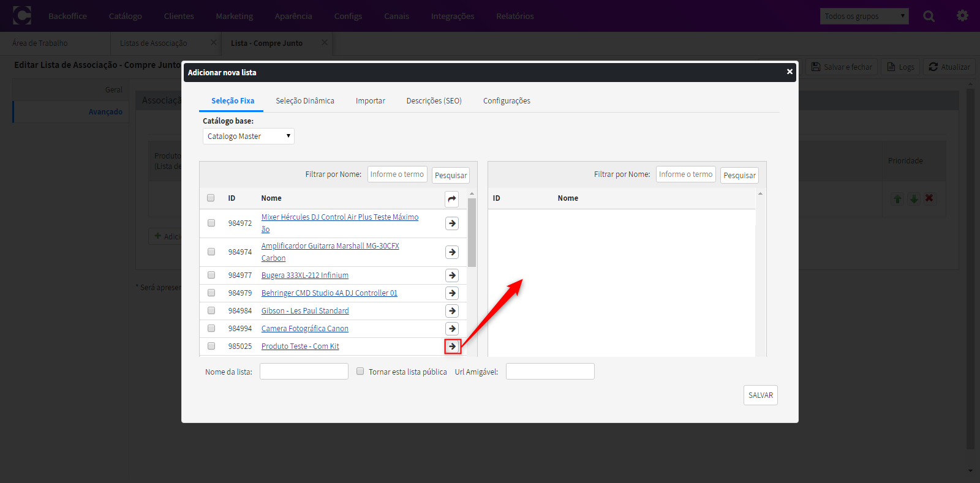The height and width of the screenshot is (483, 980).
Task: Move Behringer CMD Studio 4A to right list
Action: point(452,293)
